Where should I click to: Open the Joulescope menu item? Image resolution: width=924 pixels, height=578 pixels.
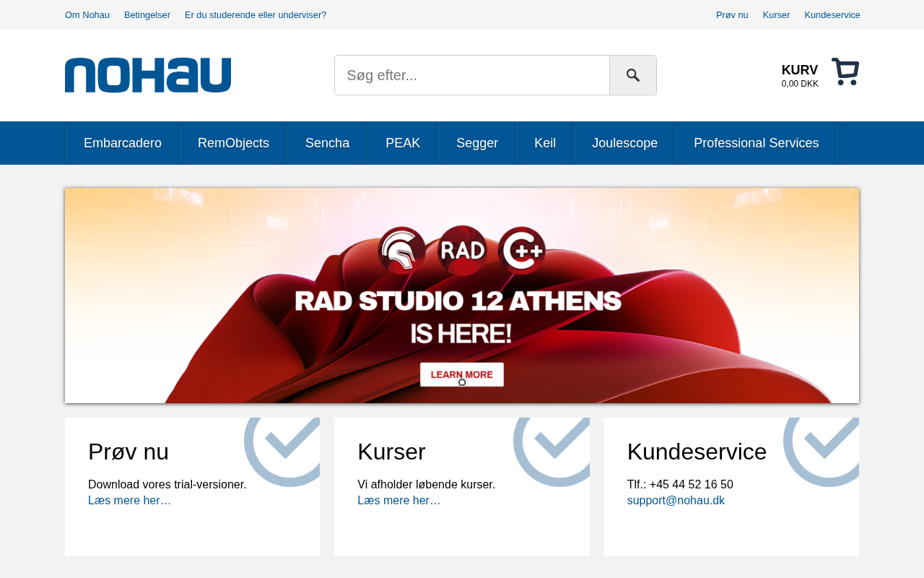click(x=624, y=143)
